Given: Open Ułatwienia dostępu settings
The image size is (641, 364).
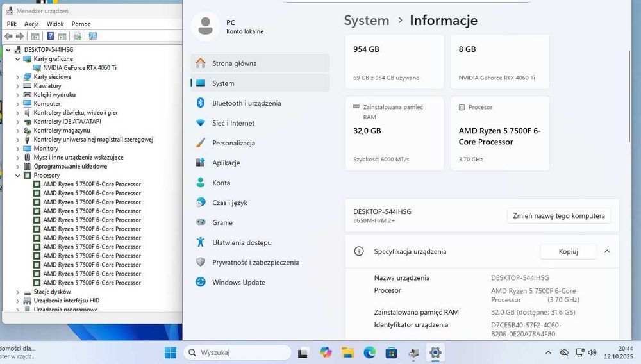Looking at the screenshot, I should pyautogui.click(x=260, y=243).
